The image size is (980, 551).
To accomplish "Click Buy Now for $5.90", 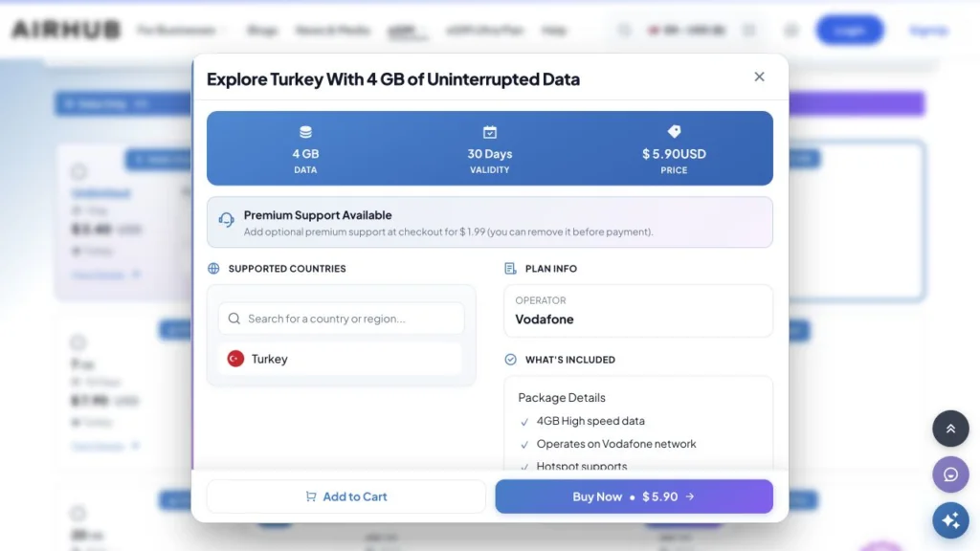I will pos(634,496).
